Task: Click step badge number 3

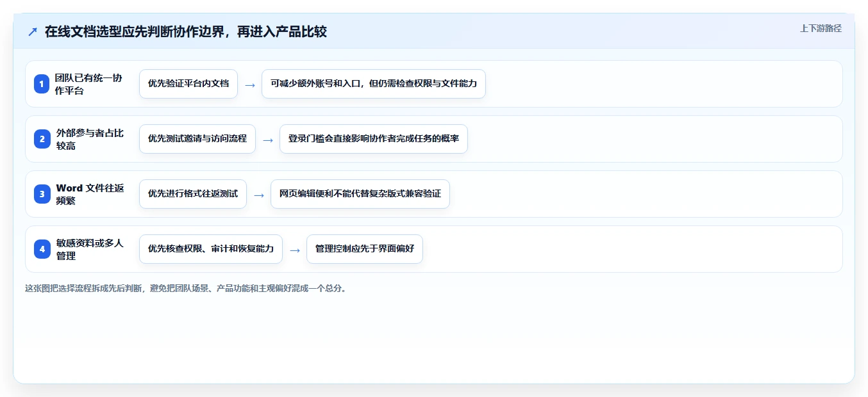Action: pyautogui.click(x=42, y=194)
